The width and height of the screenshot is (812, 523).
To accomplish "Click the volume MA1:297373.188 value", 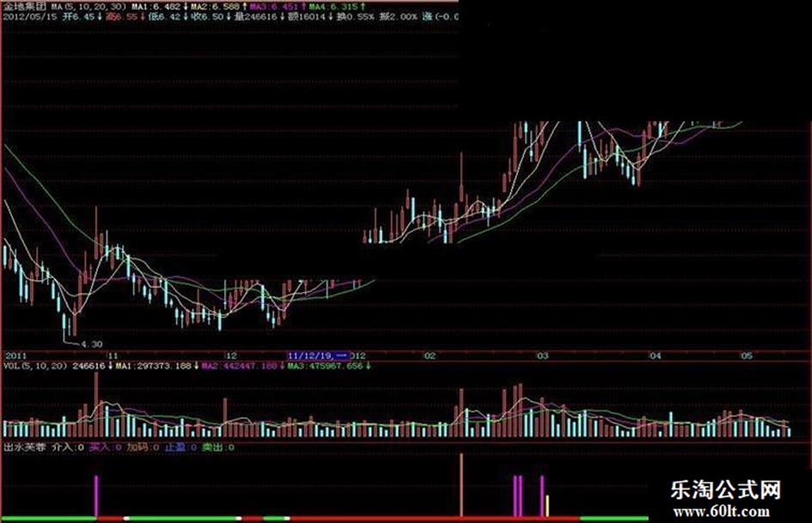I will [154, 366].
